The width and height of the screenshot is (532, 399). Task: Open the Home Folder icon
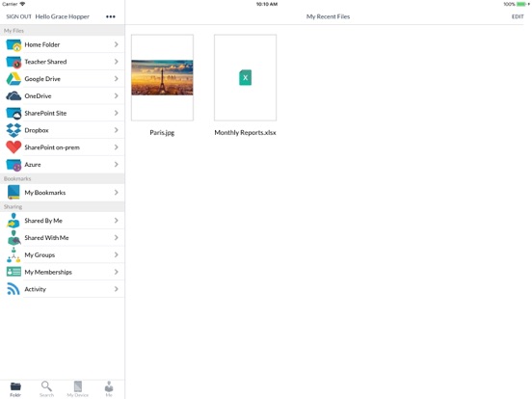coord(13,44)
